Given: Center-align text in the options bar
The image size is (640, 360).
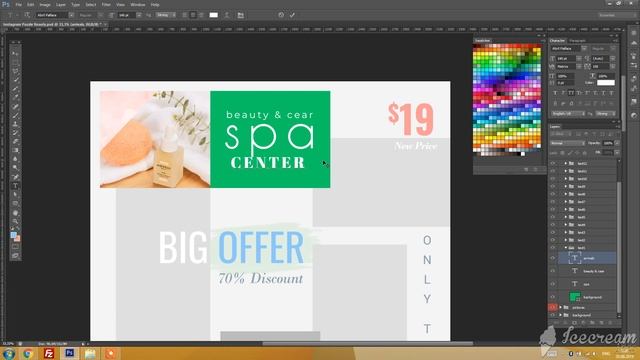Looking at the screenshot, I should 193,15.
